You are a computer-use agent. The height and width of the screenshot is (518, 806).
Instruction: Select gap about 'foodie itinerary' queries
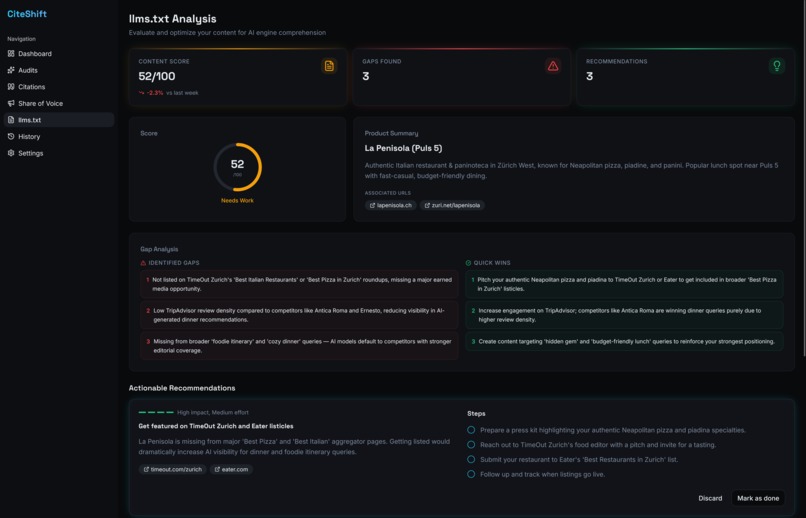coord(299,346)
